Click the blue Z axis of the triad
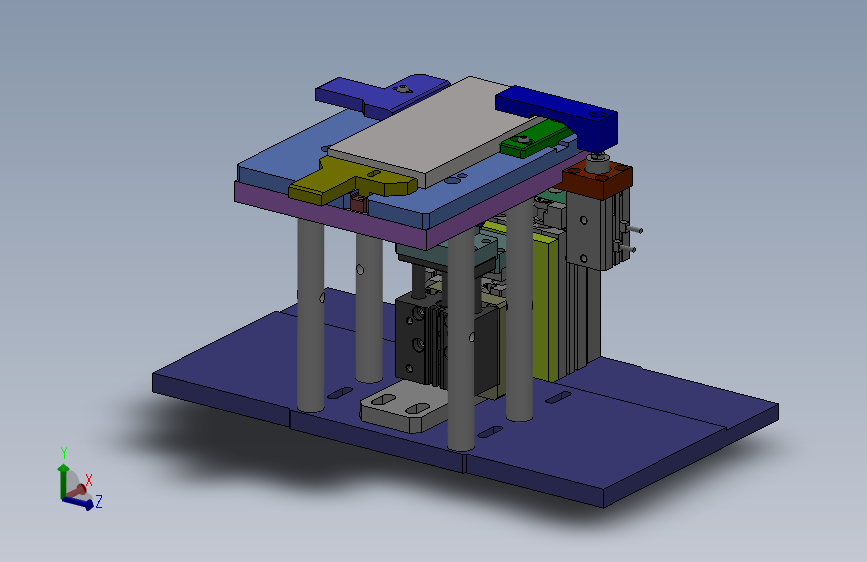The width and height of the screenshot is (867, 562). pos(78,503)
